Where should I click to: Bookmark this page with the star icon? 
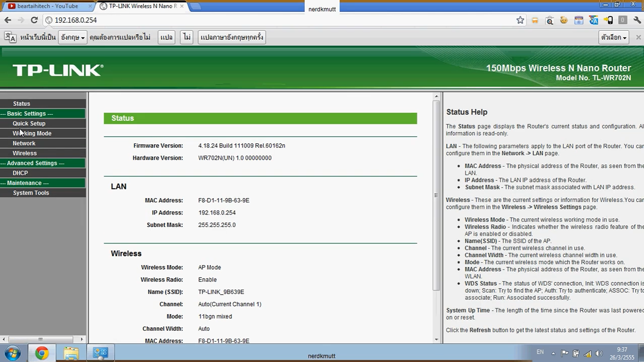[520, 20]
